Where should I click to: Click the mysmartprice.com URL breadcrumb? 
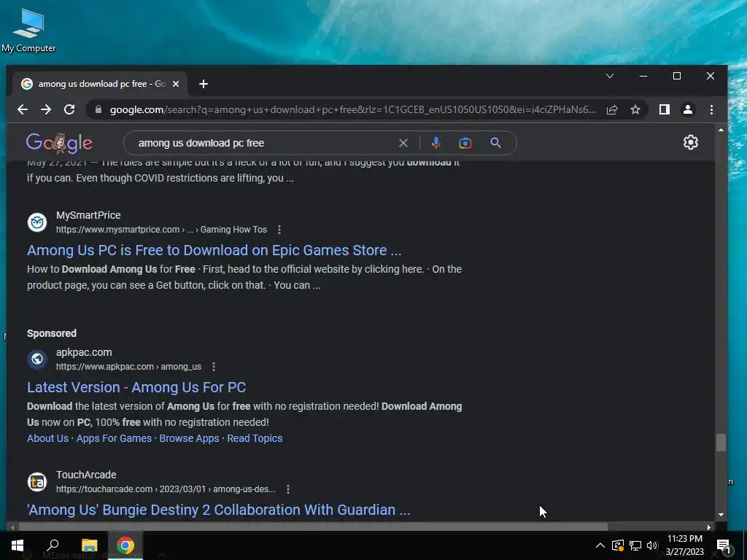(161, 230)
